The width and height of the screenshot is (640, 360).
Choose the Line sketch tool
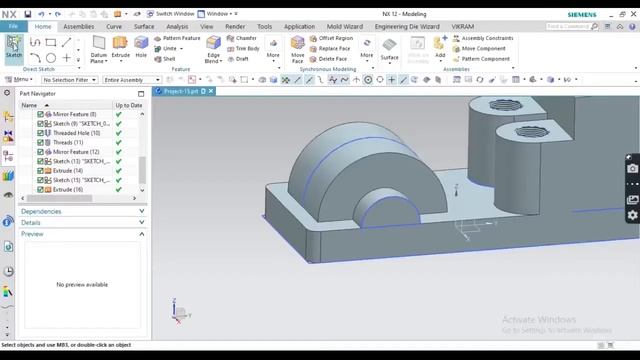click(x=67, y=42)
